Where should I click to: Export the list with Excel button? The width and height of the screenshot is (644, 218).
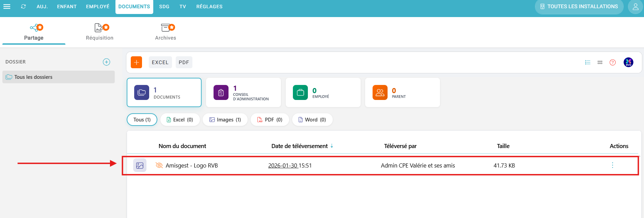[160, 62]
